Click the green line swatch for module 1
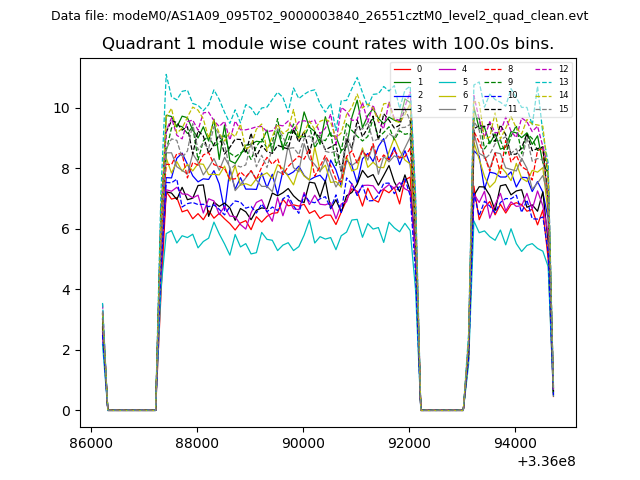The height and width of the screenshot is (480, 640). point(402,82)
